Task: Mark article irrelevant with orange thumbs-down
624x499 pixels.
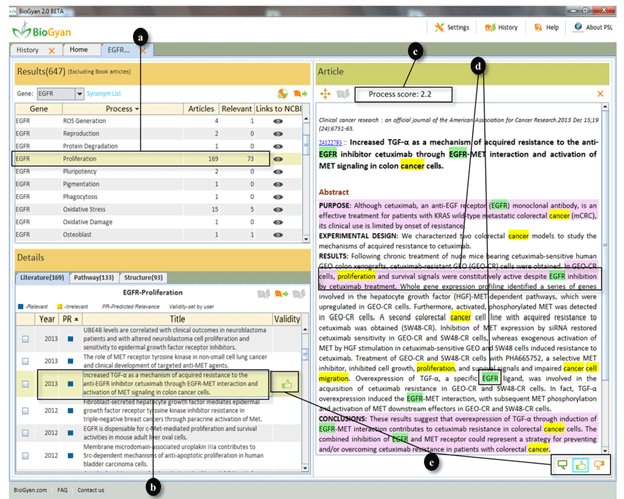Action: 599,464
